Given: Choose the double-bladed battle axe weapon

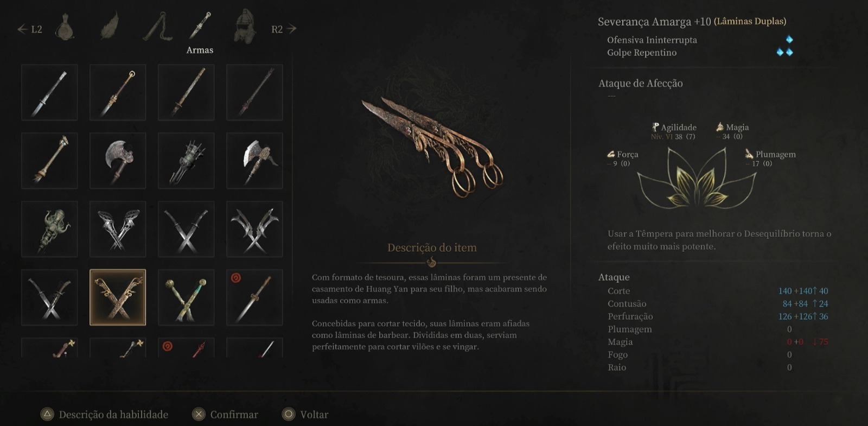Looking at the screenshot, I should (118, 161).
